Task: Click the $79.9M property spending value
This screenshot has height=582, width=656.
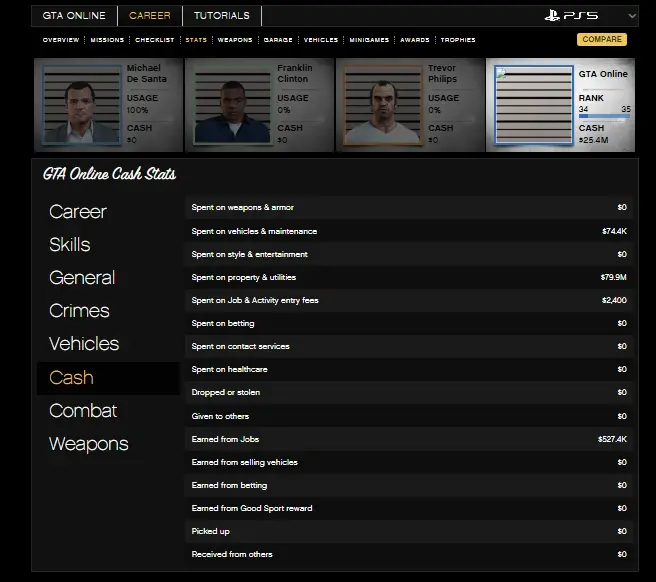Action: (x=613, y=277)
